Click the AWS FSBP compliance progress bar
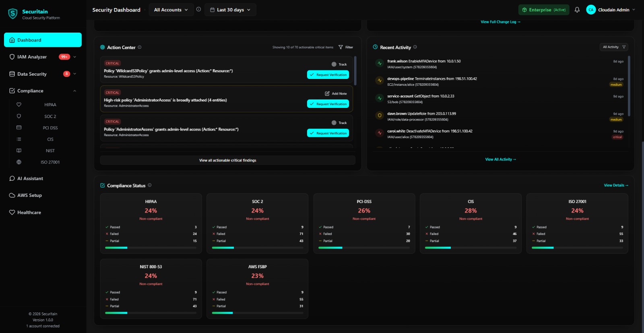The image size is (644, 333). [258, 313]
